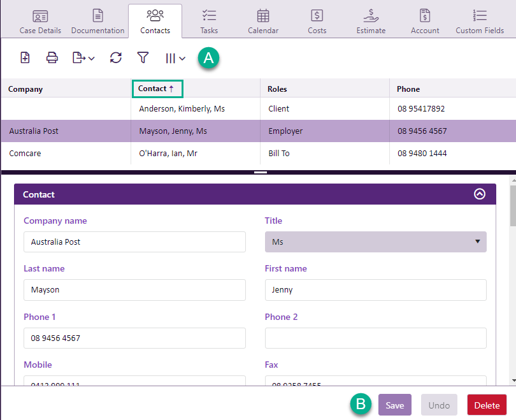Click the filter funnel icon

click(x=143, y=58)
